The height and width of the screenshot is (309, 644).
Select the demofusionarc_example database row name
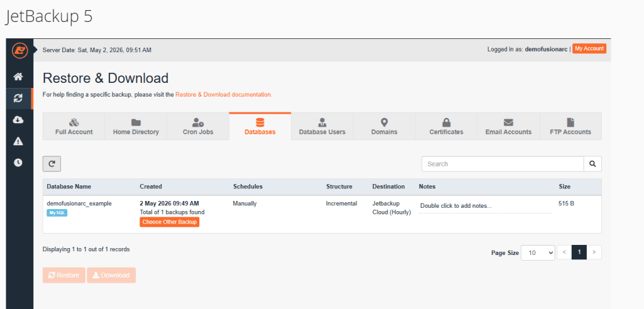coord(79,203)
